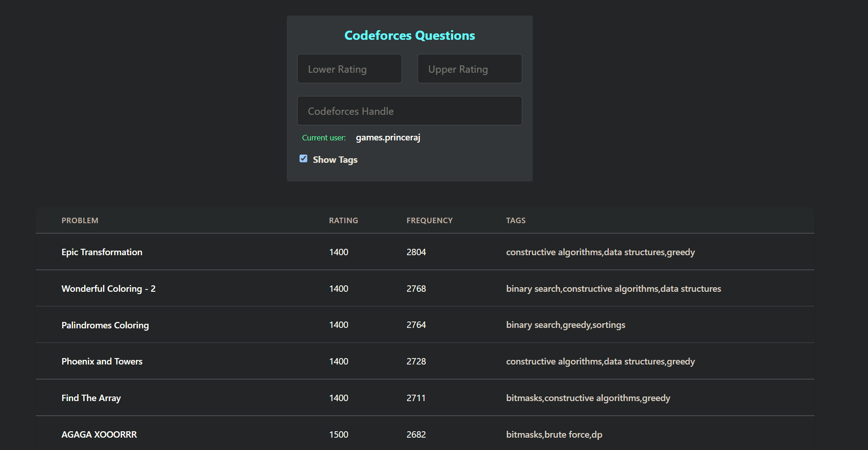The image size is (868, 450).
Task: Click the bitmasks,brute force,dp tags cell
Action: pos(554,434)
